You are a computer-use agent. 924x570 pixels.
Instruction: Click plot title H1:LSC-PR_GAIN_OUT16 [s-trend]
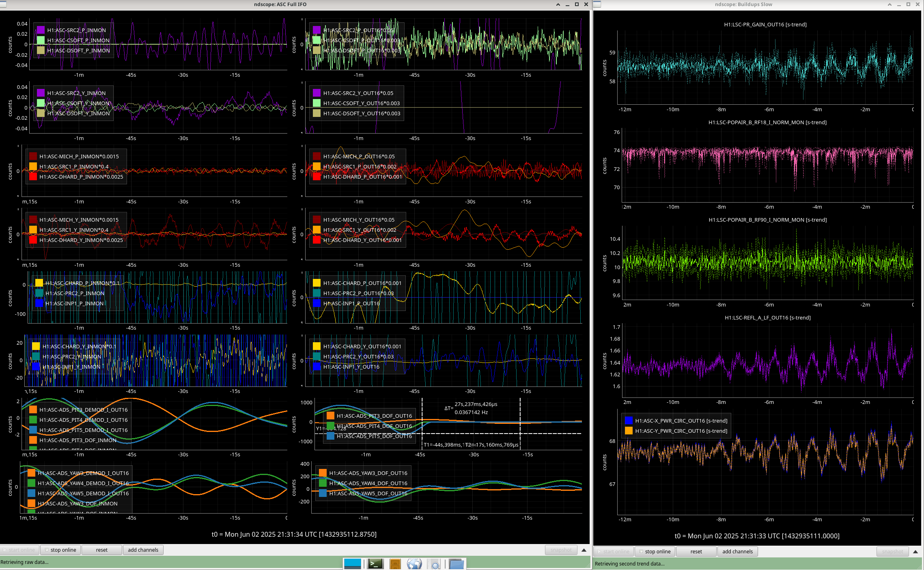[765, 24]
